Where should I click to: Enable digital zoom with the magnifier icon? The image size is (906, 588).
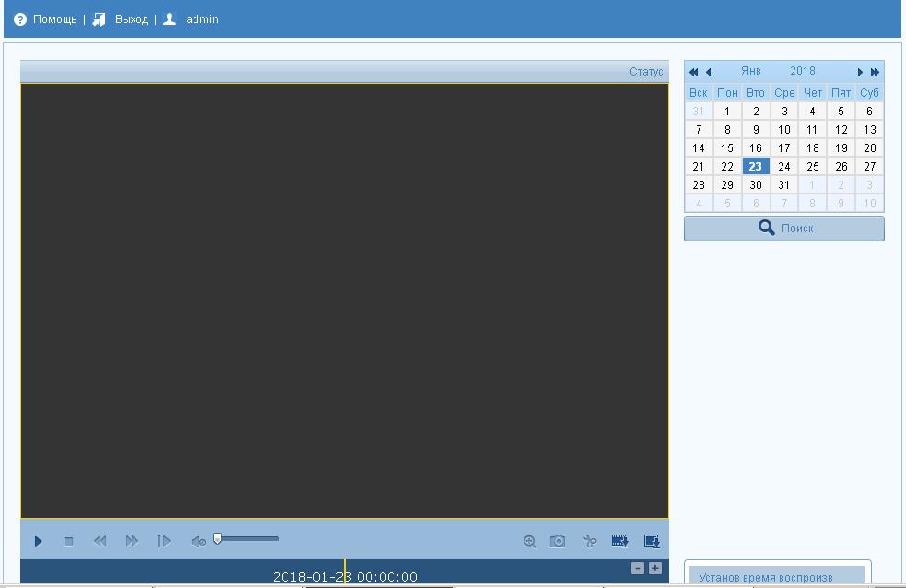point(530,542)
